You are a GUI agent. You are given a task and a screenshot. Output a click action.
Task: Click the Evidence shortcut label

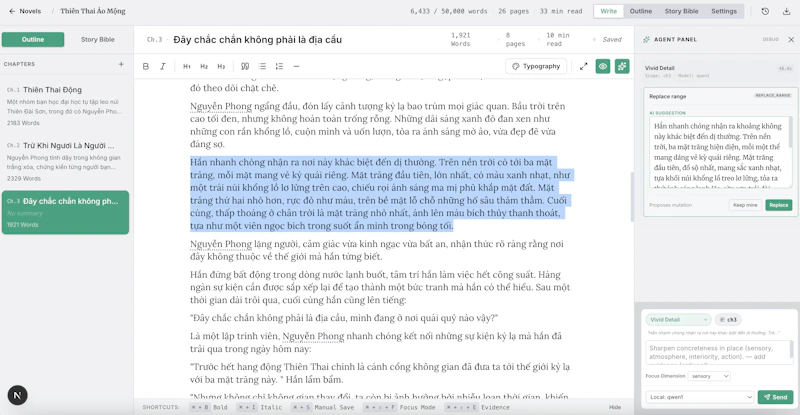495,407
